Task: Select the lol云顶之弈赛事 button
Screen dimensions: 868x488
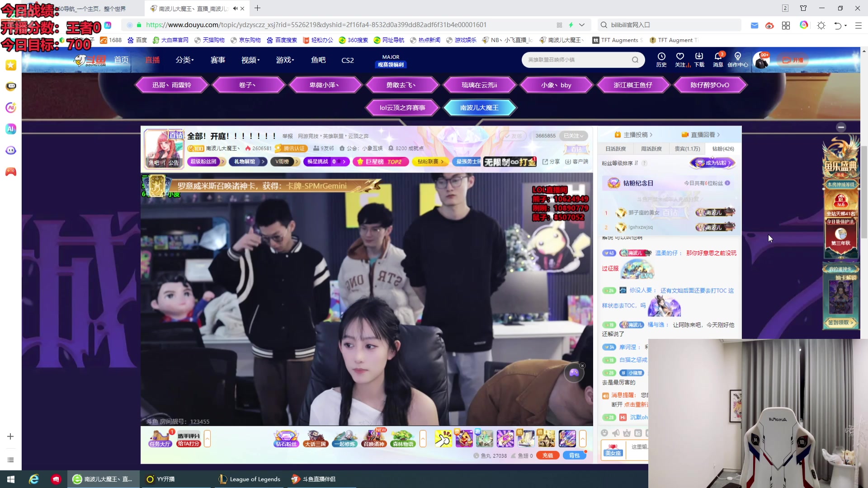Action: (x=402, y=108)
